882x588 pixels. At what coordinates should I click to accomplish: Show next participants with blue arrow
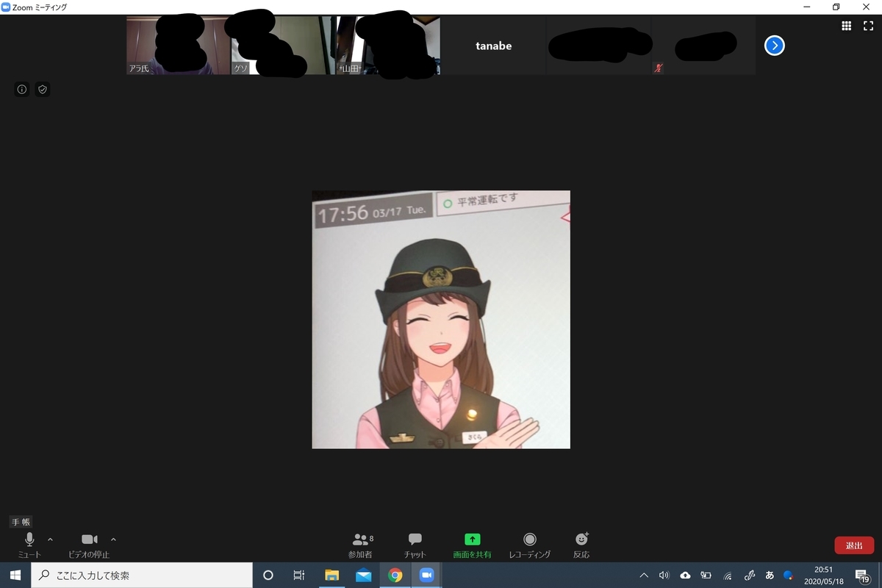(x=774, y=46)
